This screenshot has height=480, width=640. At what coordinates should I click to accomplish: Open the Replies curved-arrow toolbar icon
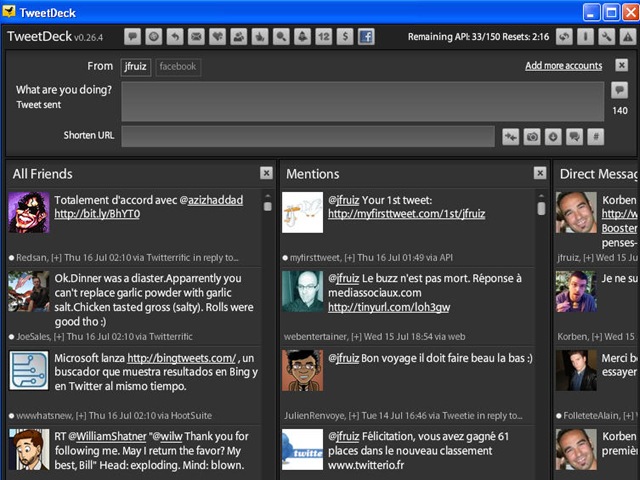pyautogui.click(x=175, y=37)
